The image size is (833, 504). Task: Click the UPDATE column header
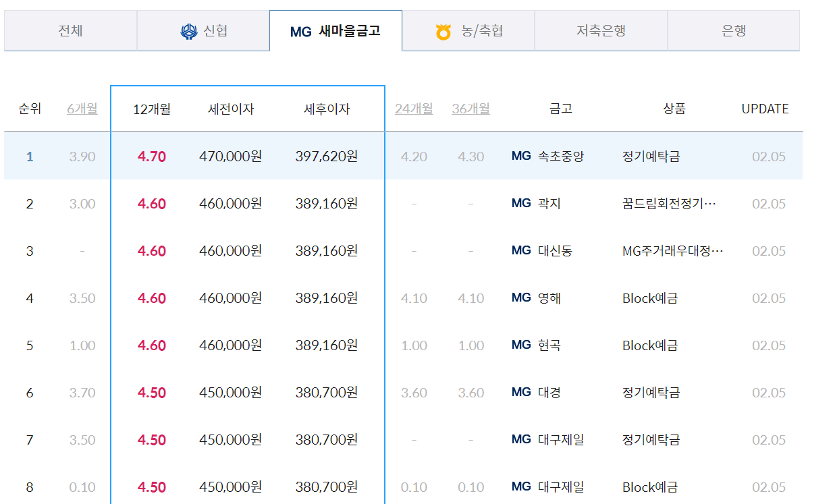coord(765,109)
